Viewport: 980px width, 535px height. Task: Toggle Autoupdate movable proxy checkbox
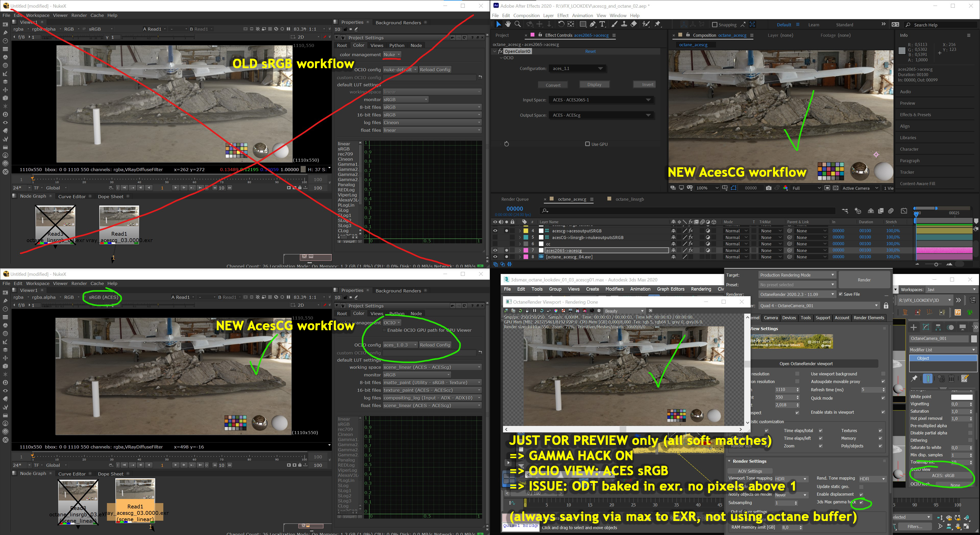883,382
